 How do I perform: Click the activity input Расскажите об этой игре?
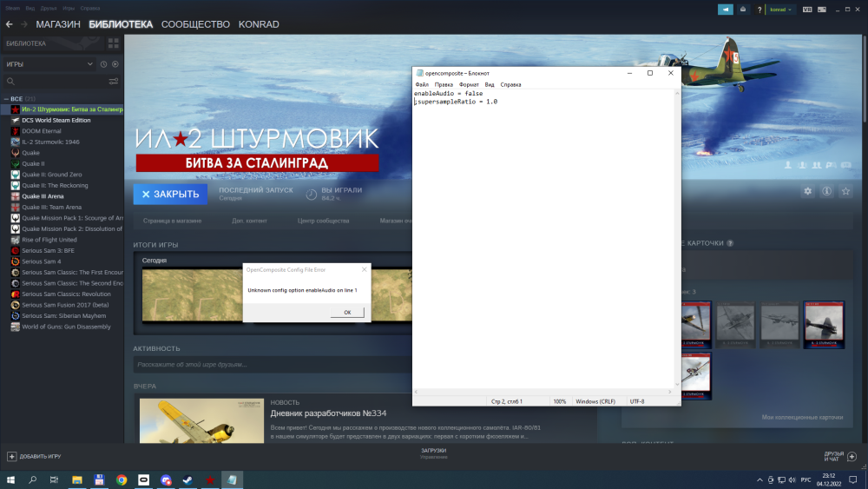point(273,365)
